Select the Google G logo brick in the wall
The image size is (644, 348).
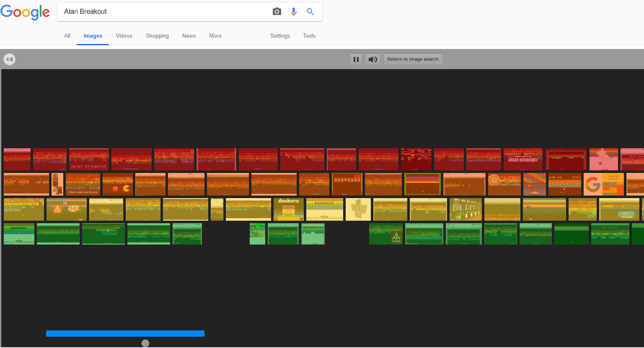tap(593, 184)
